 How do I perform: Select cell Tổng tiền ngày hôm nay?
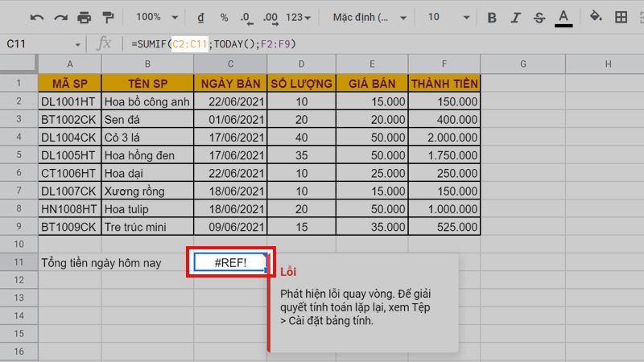(x=101, y=263)
